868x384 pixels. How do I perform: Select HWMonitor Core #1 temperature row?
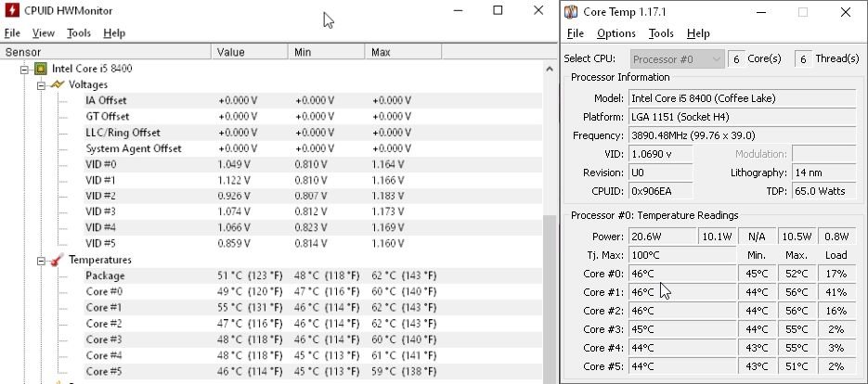(313, 308)
